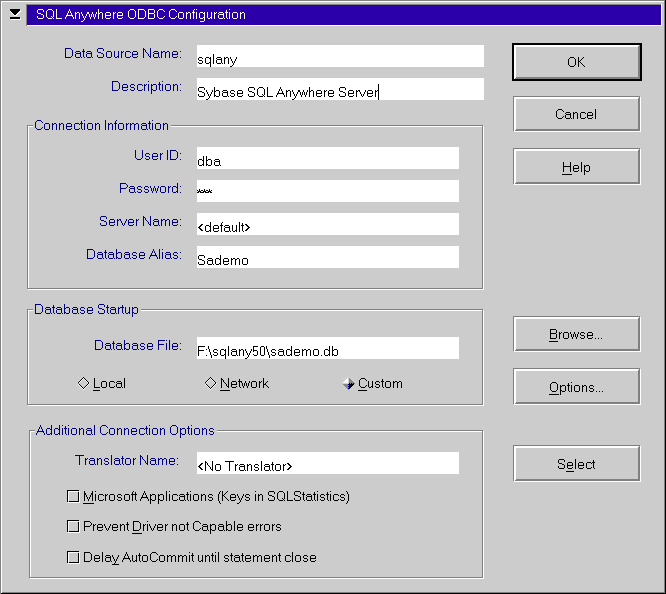Viewport: 666px width, 594px height.
Task: Focus the Data Source Name field
Action: (x=340, y=56)
